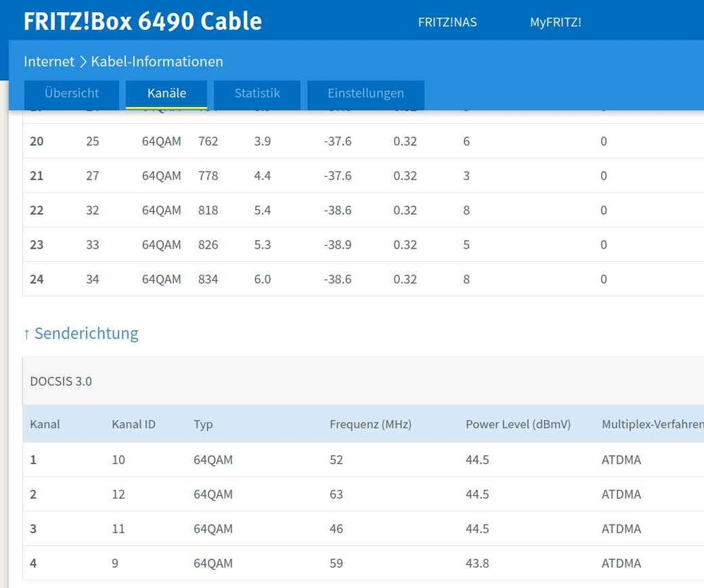Select upstream channel 1 row number
The image size is (704, 588).
coord(33,460)
